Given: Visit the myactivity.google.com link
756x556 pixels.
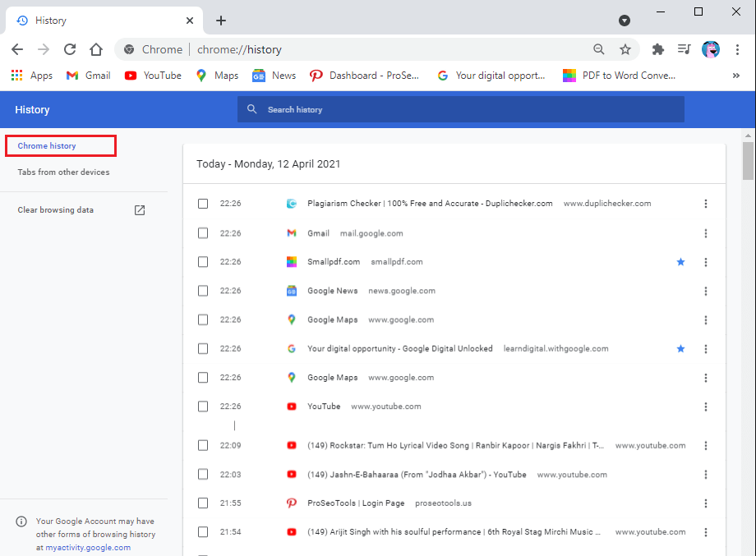Looking at the screenshot, I should (86, 547).
